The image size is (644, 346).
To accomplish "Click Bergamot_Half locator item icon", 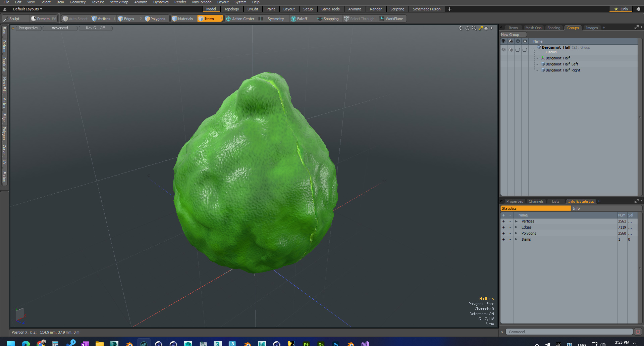I will pos(542,58).
